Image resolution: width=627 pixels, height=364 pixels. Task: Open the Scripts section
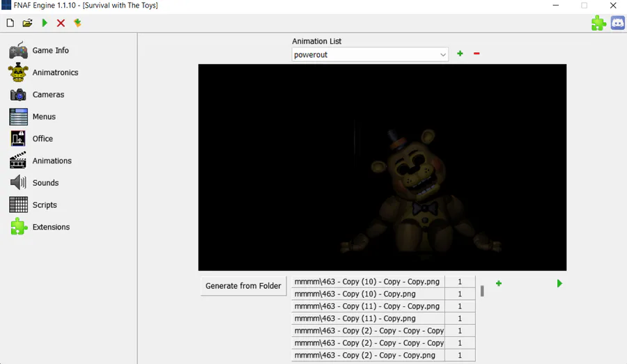pyautogui.click(x=45, y=205)
